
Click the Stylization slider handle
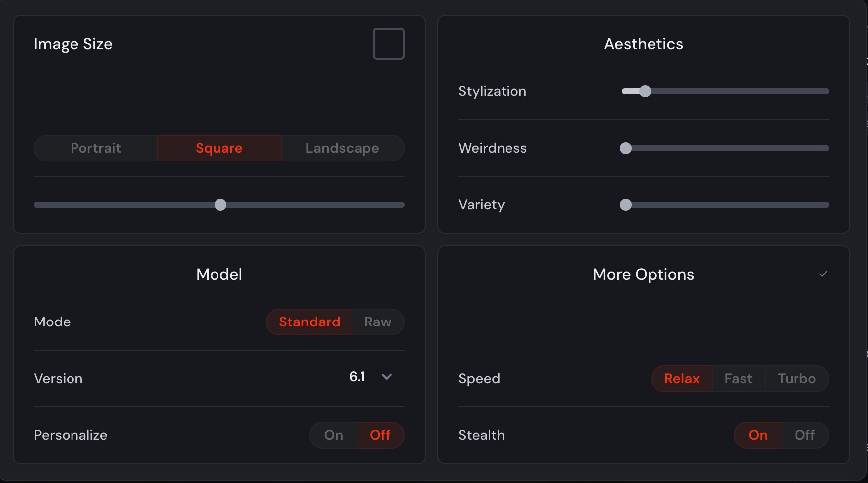(x=645, y=91)
